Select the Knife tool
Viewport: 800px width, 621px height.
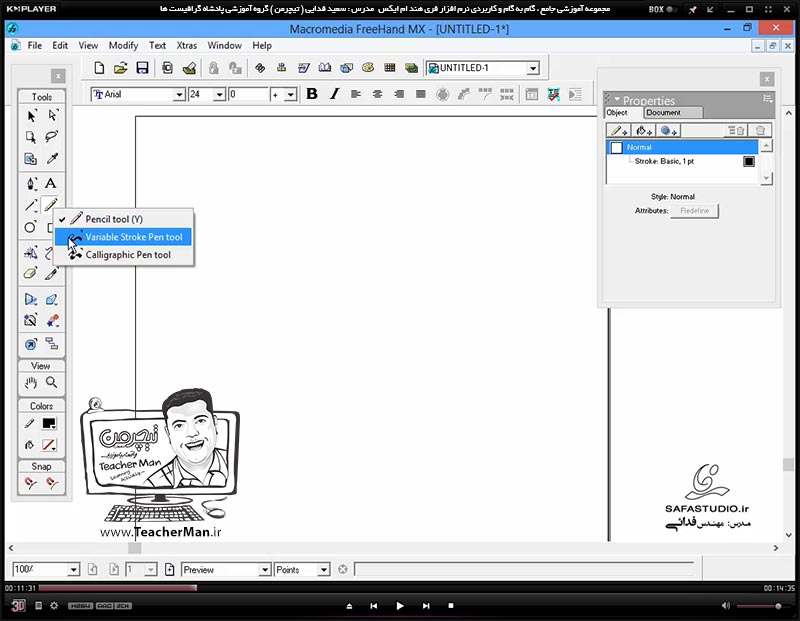(52, 274)
